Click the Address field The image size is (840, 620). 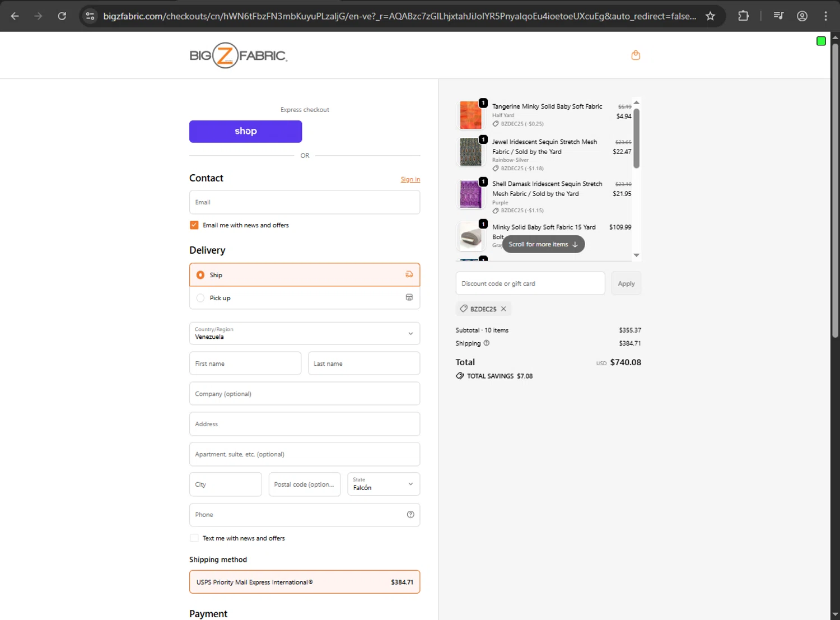coord(305,424)
